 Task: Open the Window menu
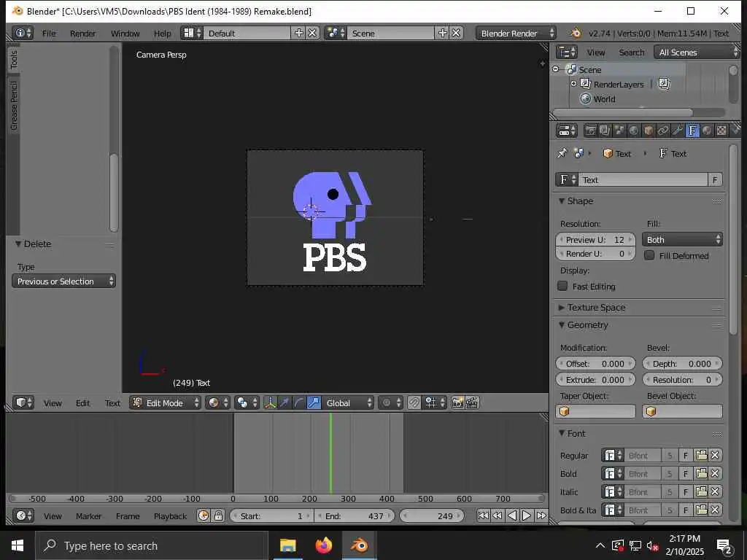125,34
